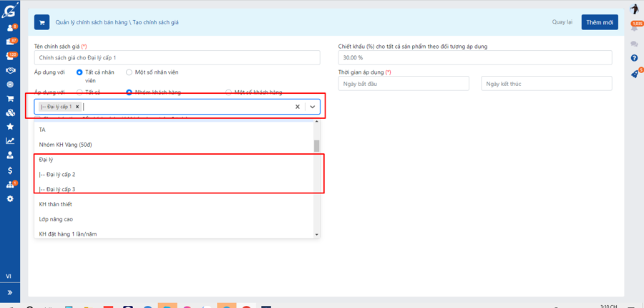
Task: Select the 'Một số nhân viên' radio option
Action: (129, 72)
